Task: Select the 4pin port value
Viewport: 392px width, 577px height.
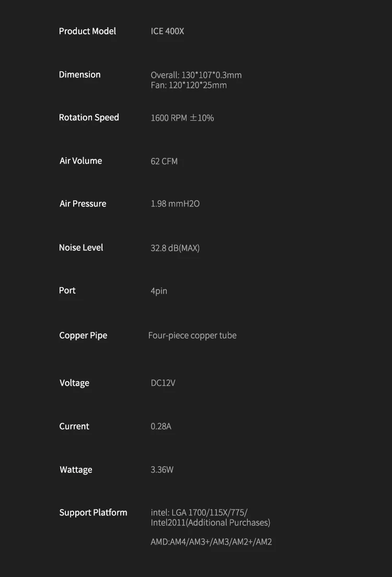Action: 159,291
